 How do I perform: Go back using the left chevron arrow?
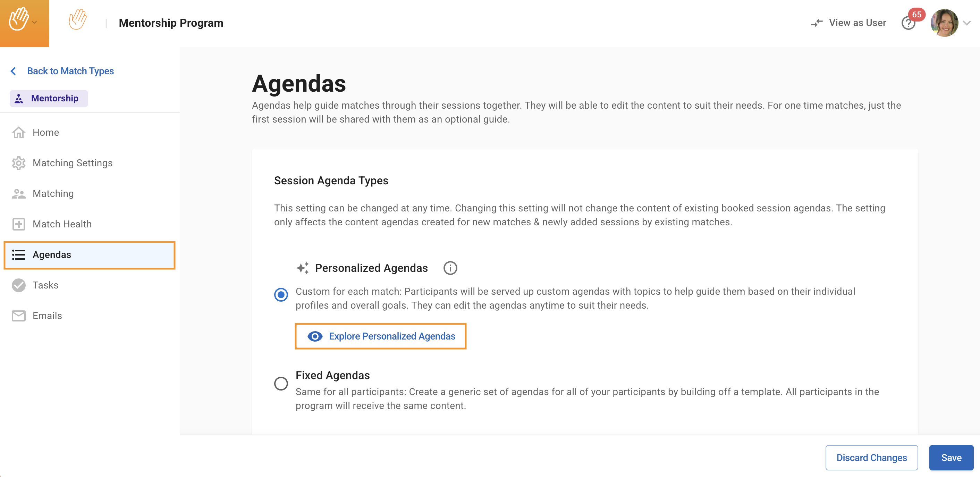point(14,71)
